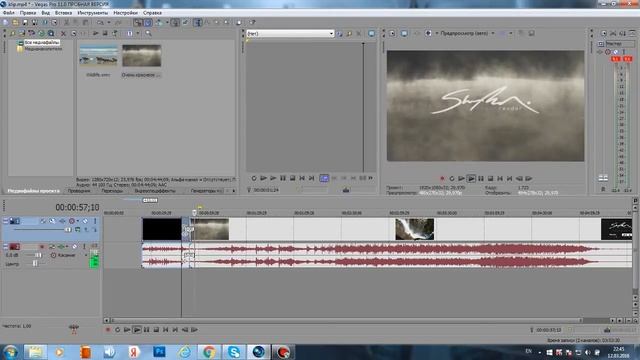Click the copy snapshot to clipboard icon
This screenshot has height=360, width=640.
[x=522, y=33]
